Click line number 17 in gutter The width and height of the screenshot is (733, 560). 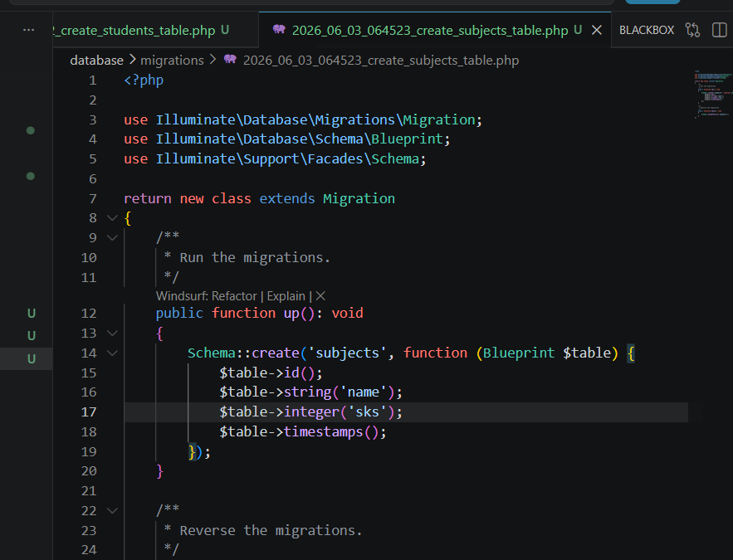pos(89,412)
